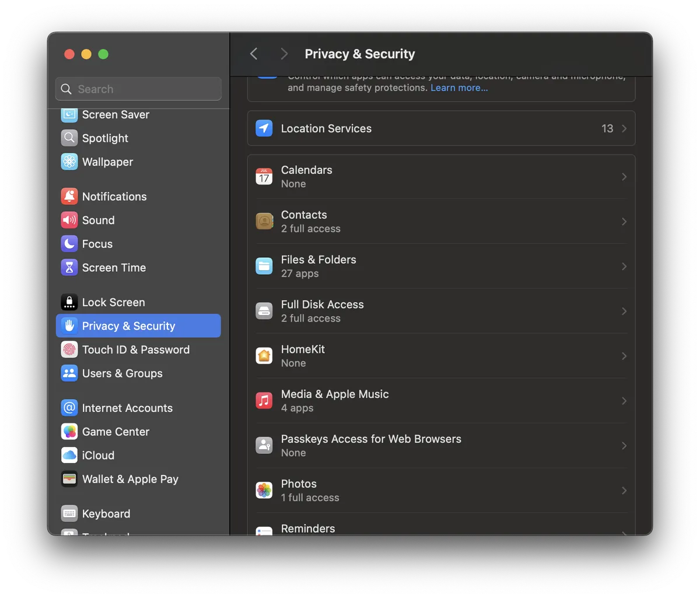Click the Keyboard icon in sidebar

pyautogui.click(x=69, y=514)
